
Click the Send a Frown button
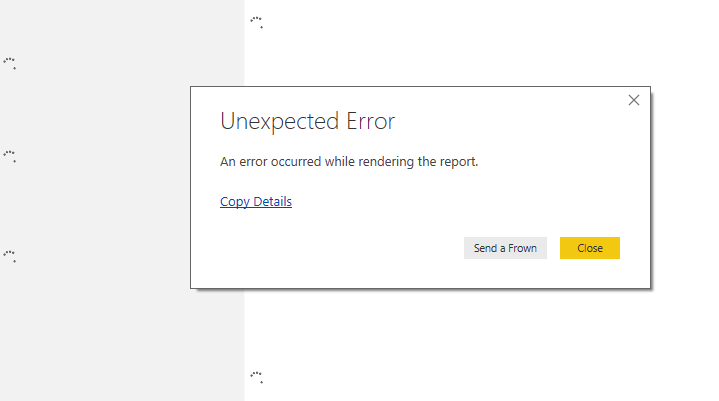coord(505,248)
